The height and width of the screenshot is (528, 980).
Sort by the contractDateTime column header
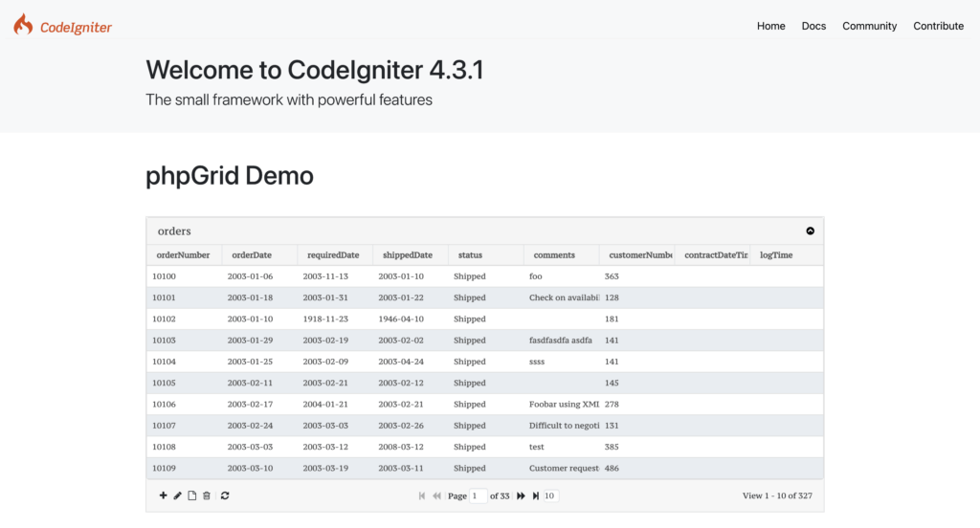[x=712, y=255]
